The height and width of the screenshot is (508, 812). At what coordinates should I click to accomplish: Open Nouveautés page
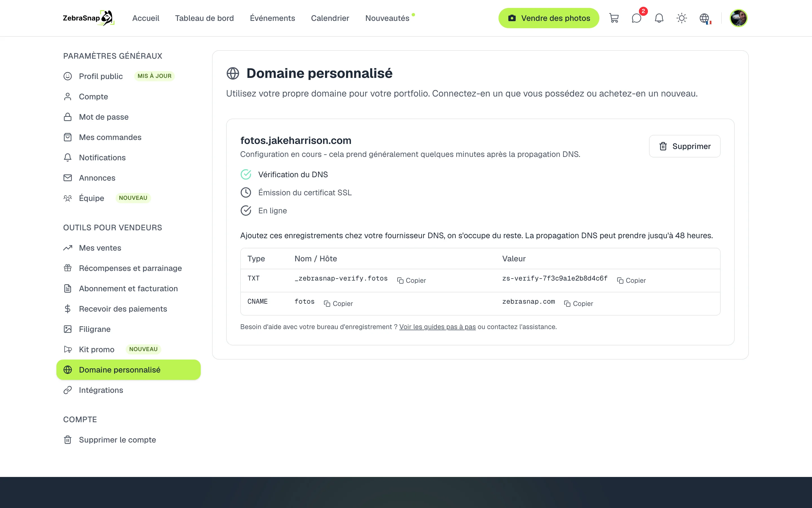coord(387,18)
